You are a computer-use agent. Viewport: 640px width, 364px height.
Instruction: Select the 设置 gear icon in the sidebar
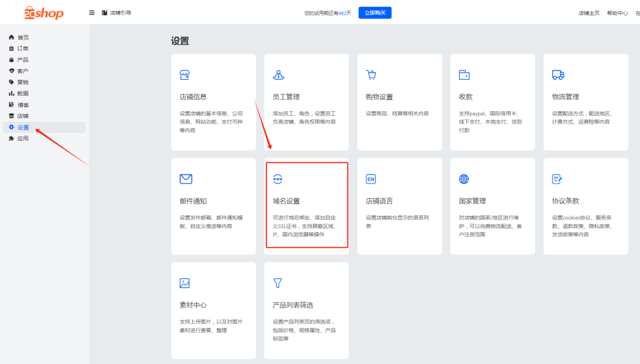pos(10,127)
